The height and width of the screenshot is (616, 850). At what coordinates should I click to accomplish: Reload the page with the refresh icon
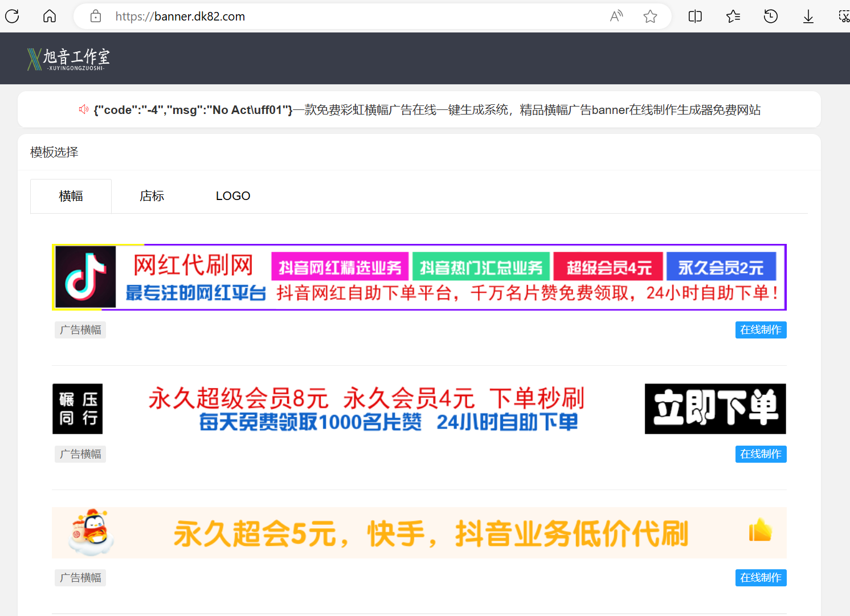[12, 16]
